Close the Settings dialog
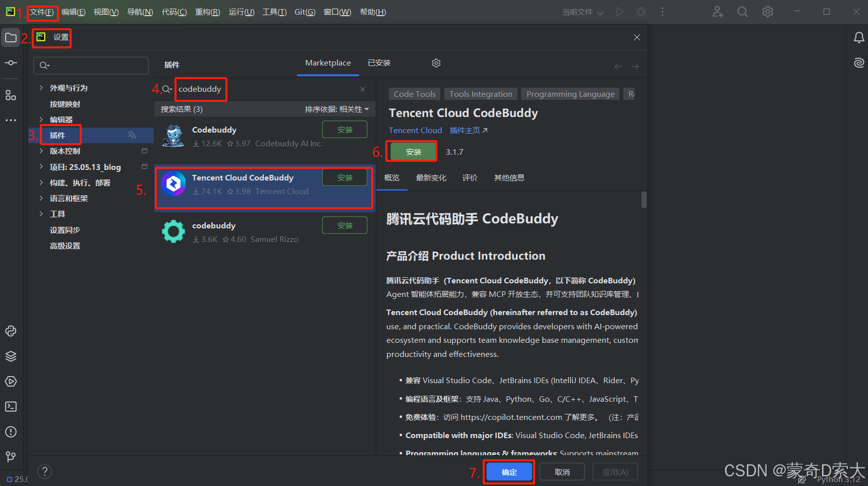 tap(637, 37)
